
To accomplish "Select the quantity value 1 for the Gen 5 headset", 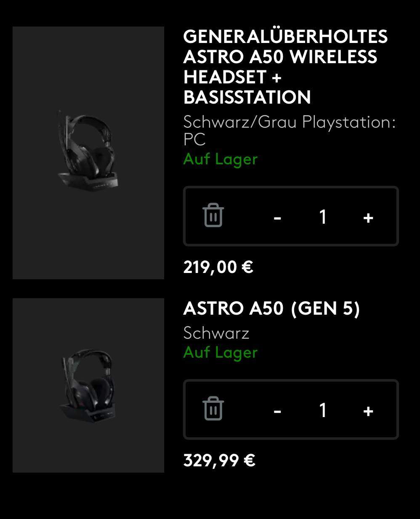I will [323, 409].
